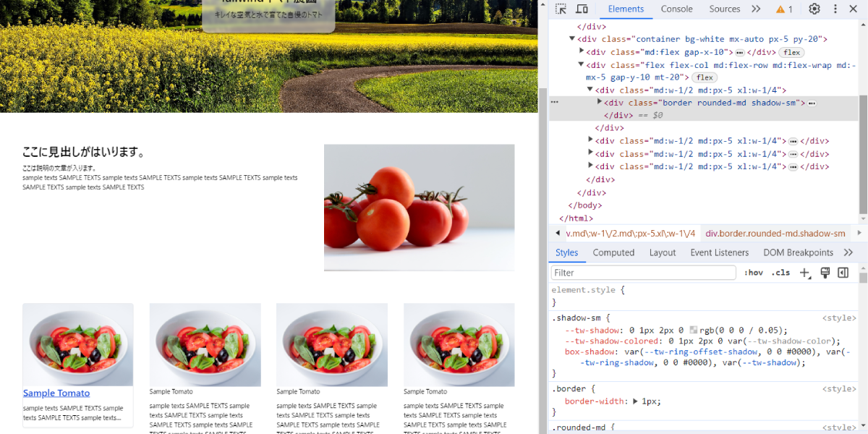Open the issues warning counter
Image resolution: width=868 pixels, height=434 pixels.
click(784, 9)
